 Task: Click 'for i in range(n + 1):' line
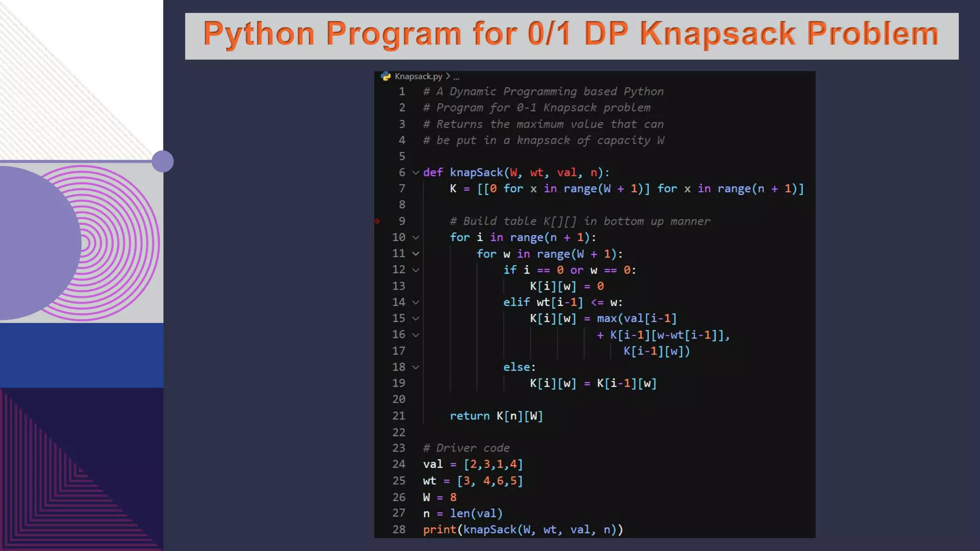523,237
